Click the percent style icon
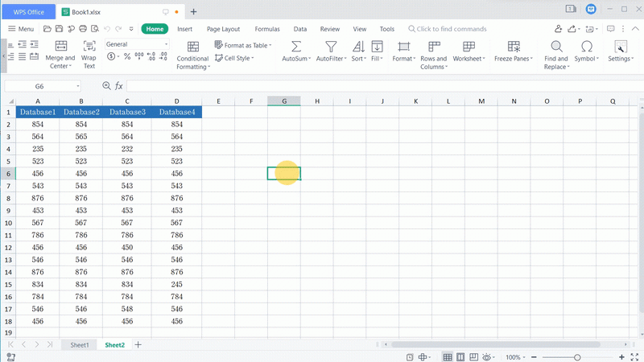644x362 pixels. [127, 57]
